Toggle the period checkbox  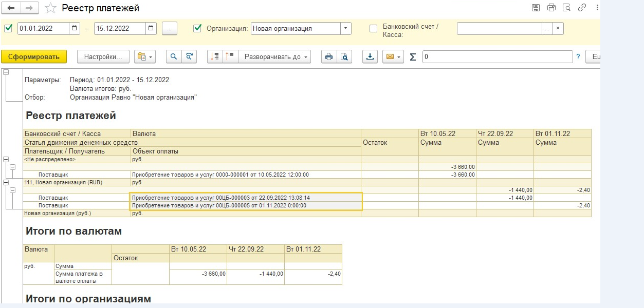[8, 28]
